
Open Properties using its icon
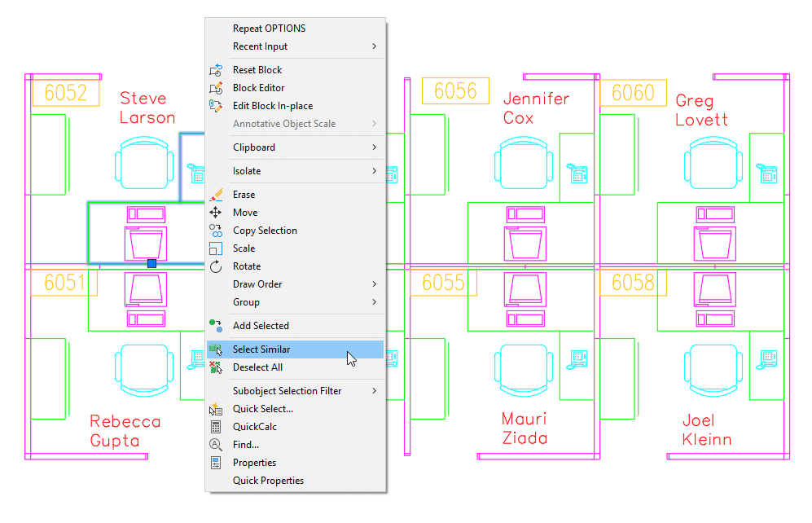(x=214, y=462)
